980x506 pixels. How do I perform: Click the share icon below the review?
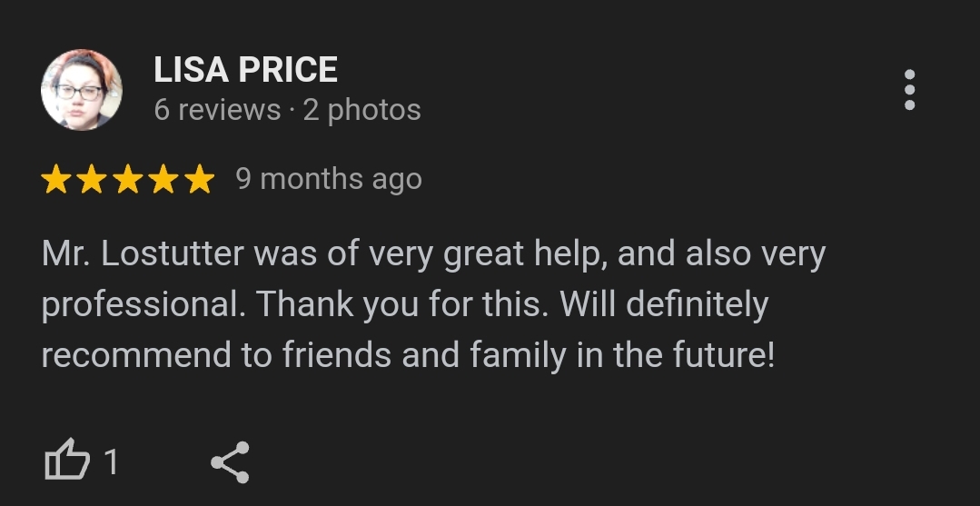pyautogui.click(x=230, y=462)
